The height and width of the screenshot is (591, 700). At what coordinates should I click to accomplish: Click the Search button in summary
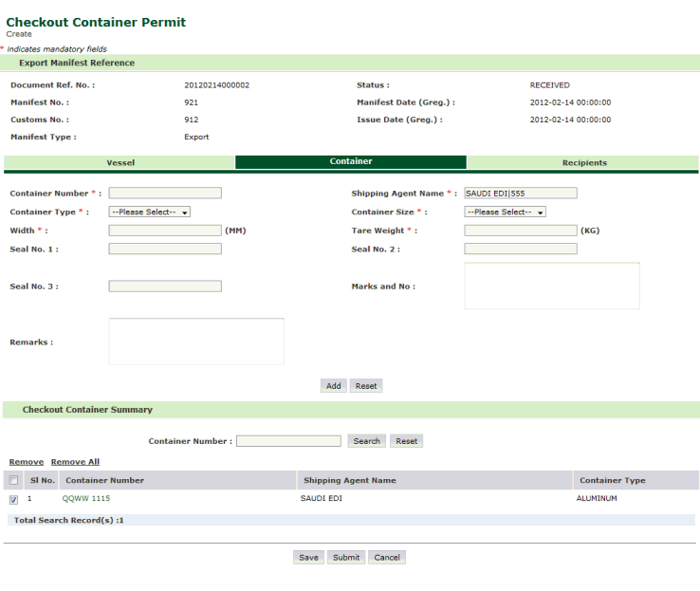pos(366,441)
